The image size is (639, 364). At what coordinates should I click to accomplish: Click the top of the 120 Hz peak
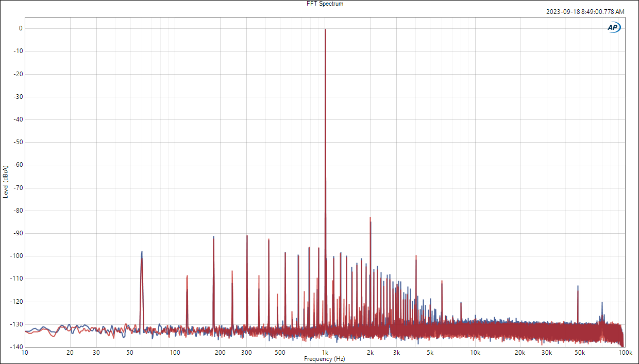click(x=187, y=276)
